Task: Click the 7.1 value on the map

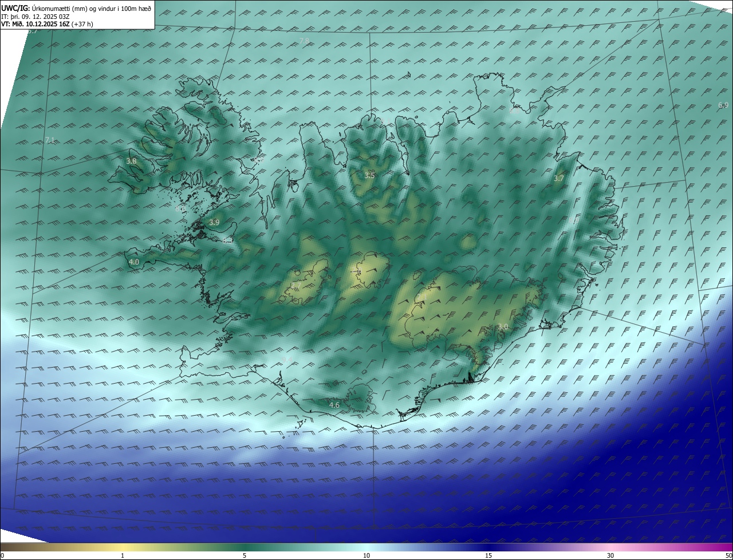Action: pyautogui.click(x=50, y=140)
